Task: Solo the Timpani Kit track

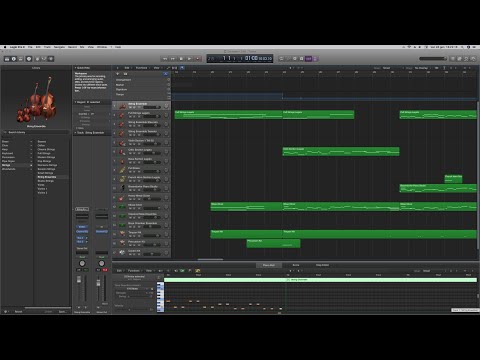Action: 135,236
